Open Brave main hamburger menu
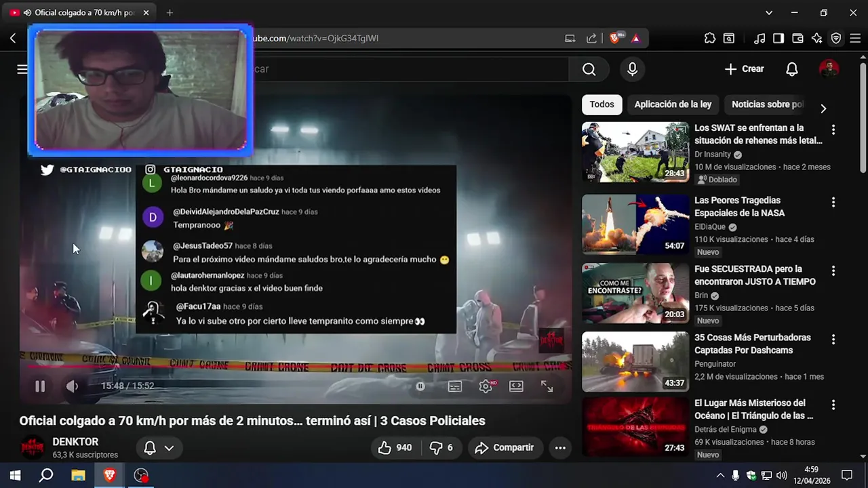The width and height of the screenshot is (868, 488). 854,39
